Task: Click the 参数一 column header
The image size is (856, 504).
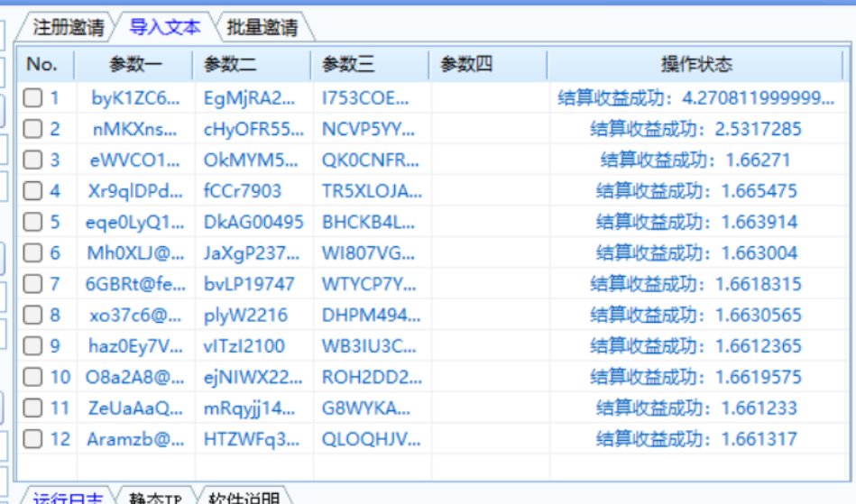Action: tap(135, 64)
